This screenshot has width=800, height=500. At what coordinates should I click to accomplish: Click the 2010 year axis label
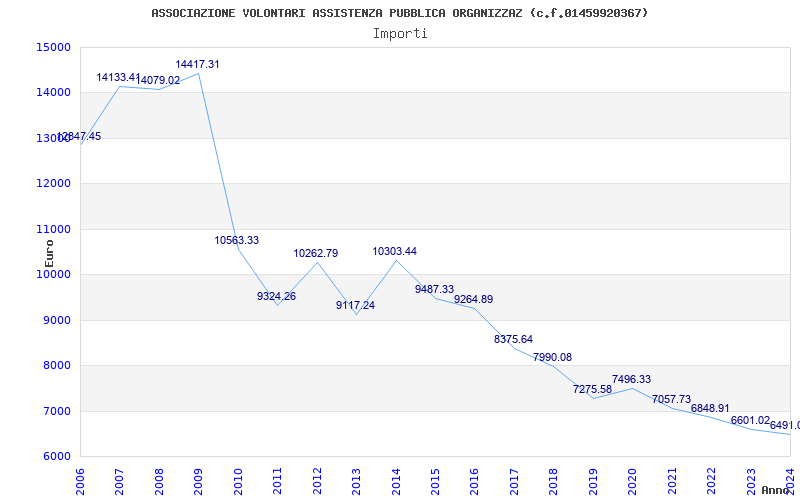pyautogui.click(x=238, y=480)
